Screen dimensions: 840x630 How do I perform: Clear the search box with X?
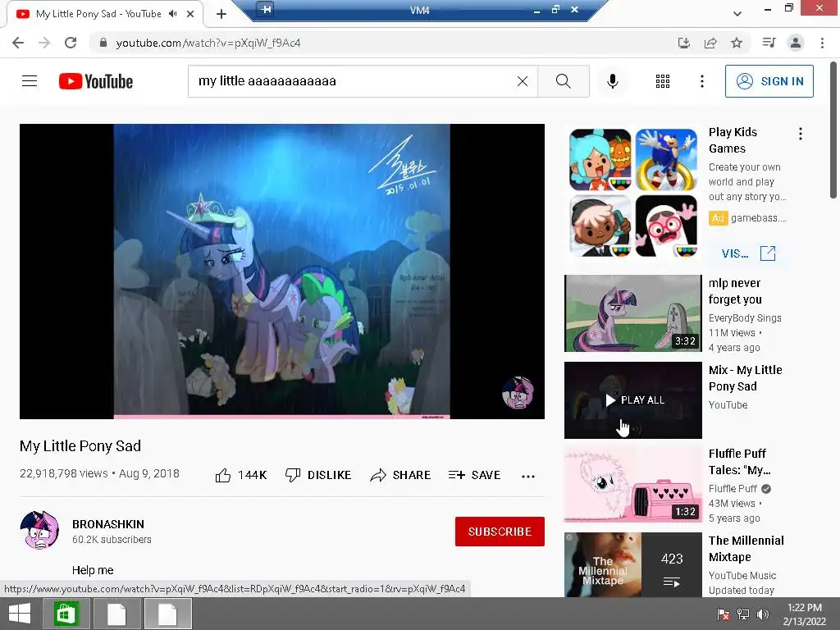click(523, 81)
